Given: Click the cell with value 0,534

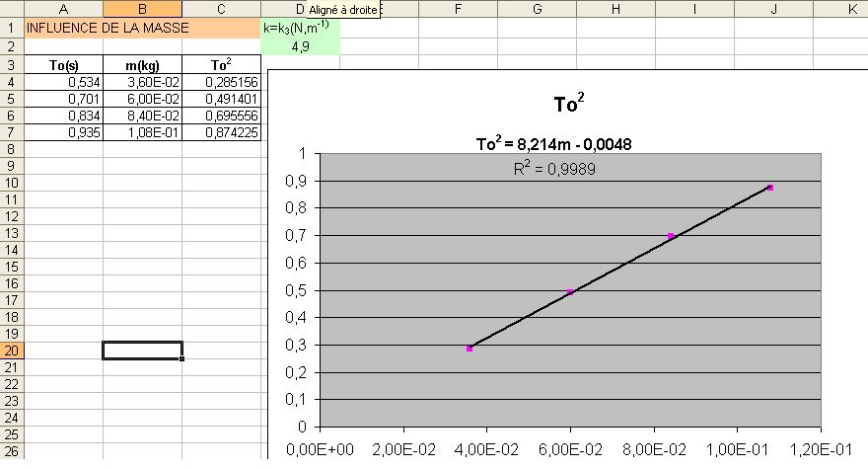Looking at the screenshot, I should (x=63, y=82).
